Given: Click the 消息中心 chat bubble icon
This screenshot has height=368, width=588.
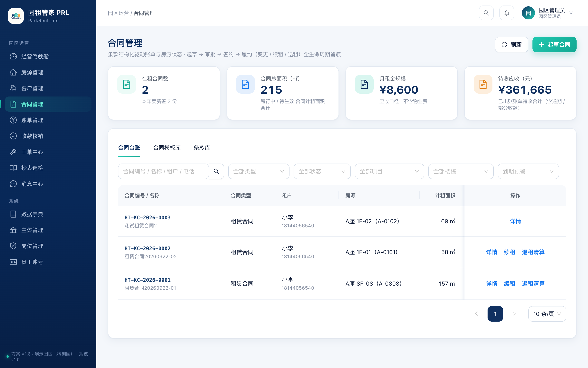Looking at the screenshot, I should click(13, 184).
